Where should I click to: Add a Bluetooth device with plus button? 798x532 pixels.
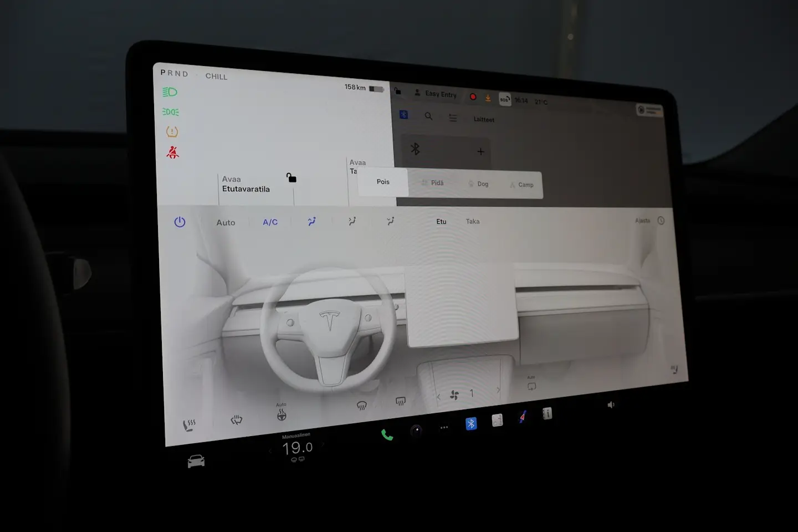tap(480, 151)
